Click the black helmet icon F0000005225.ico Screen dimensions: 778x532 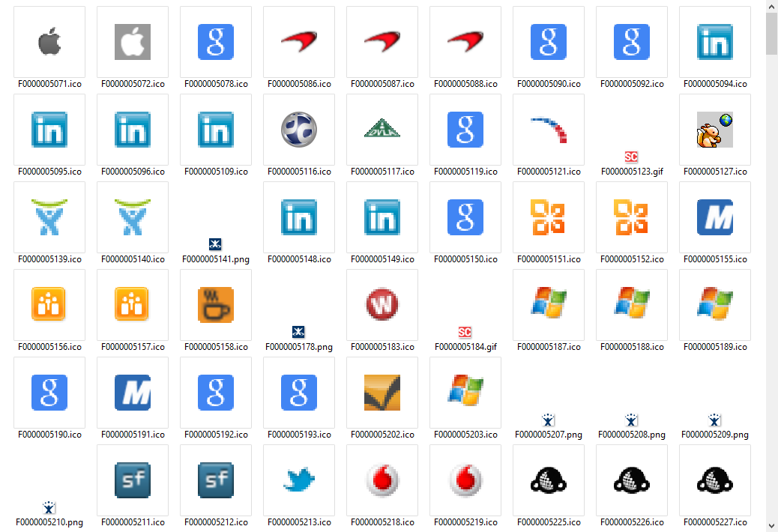coord(549,480)
